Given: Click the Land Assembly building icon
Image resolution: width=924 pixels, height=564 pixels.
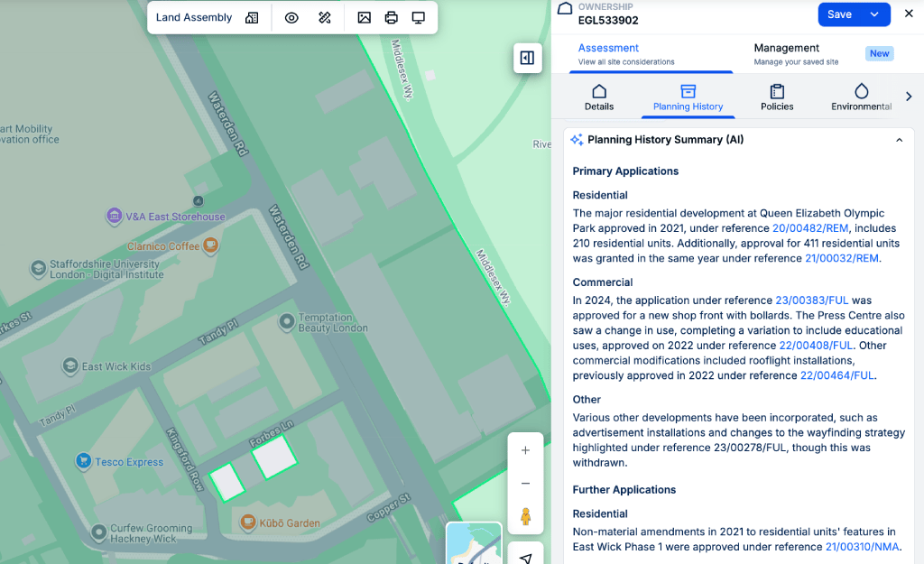Looking at the screenshot, I should 252,17.
